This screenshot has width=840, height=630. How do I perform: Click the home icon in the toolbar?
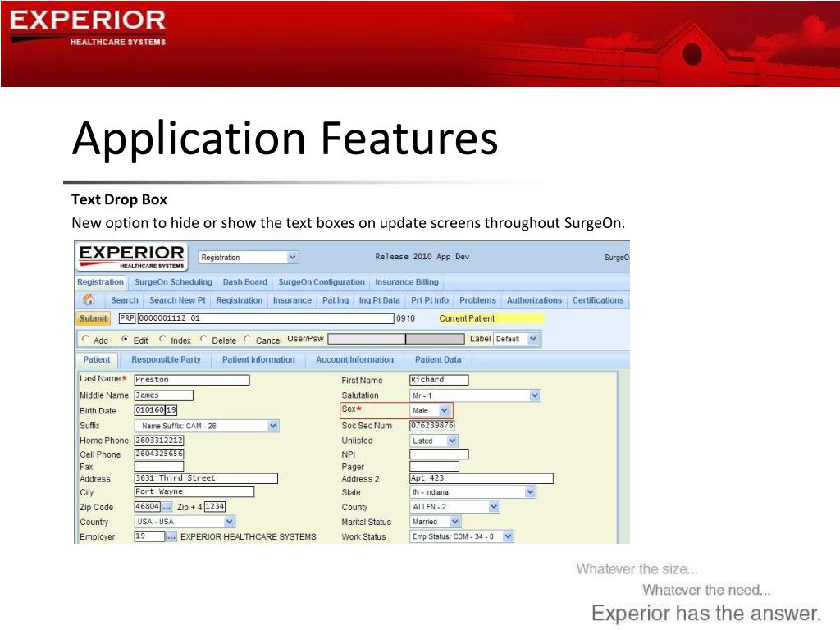point(89,300)
